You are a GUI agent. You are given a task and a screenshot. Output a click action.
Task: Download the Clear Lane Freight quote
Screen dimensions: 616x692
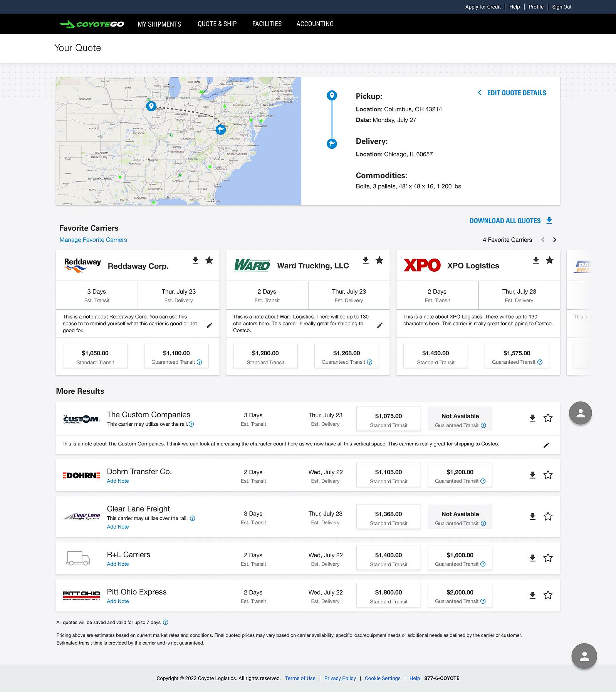[x=532, y=517]
